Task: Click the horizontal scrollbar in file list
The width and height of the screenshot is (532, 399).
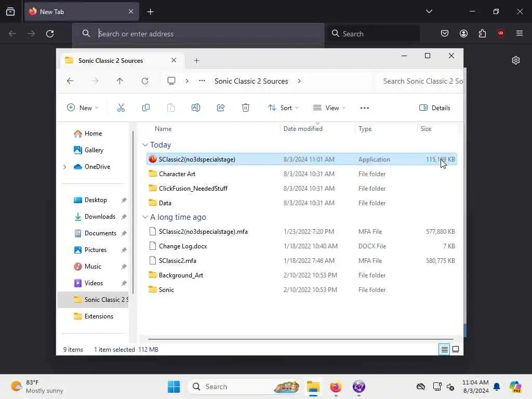Action: point(301,339)
